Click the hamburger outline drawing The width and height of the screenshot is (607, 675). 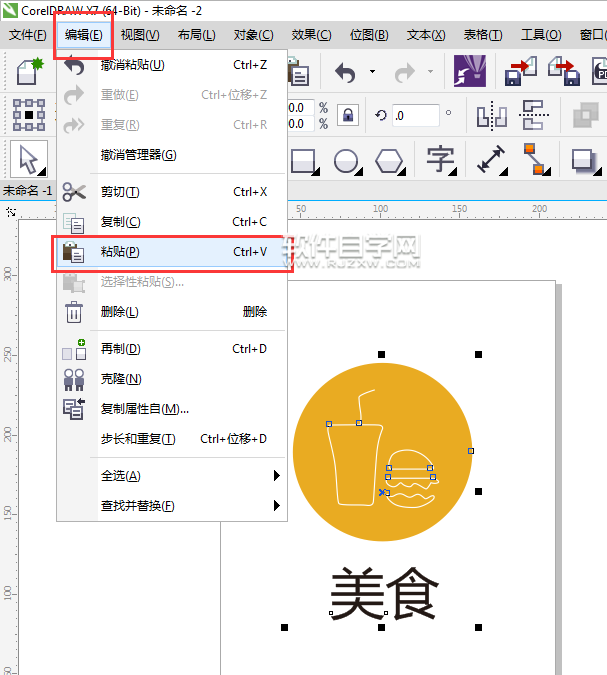410,479
